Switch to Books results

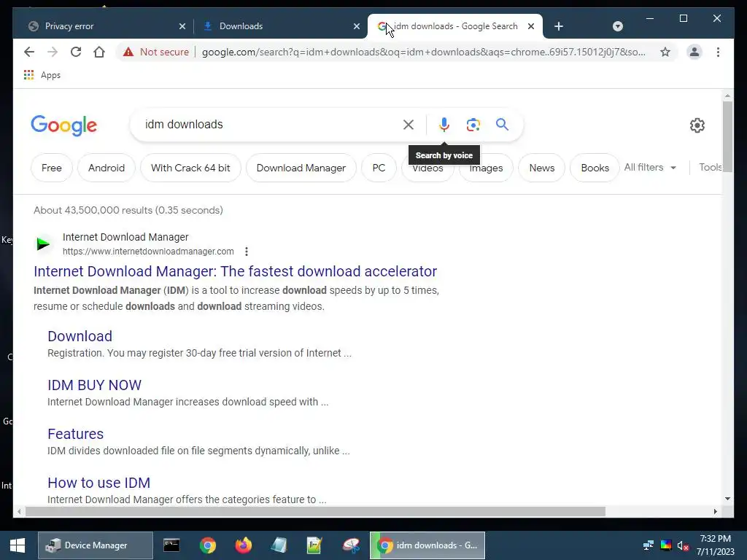pos(595,168)
